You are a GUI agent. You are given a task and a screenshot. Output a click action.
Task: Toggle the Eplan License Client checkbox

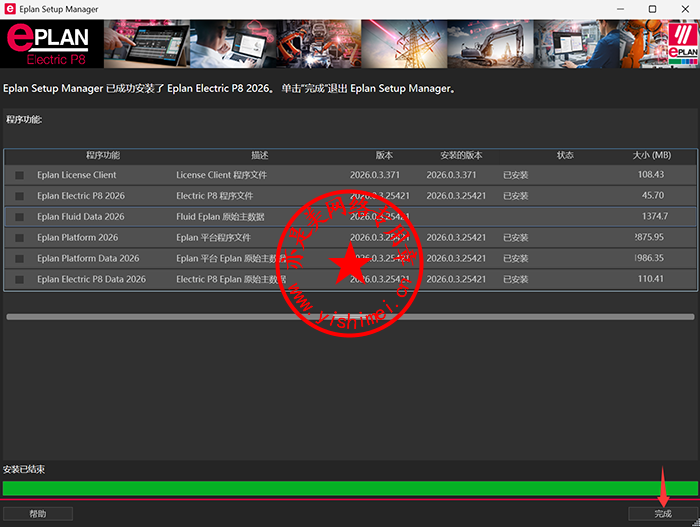tap(20, 175)
